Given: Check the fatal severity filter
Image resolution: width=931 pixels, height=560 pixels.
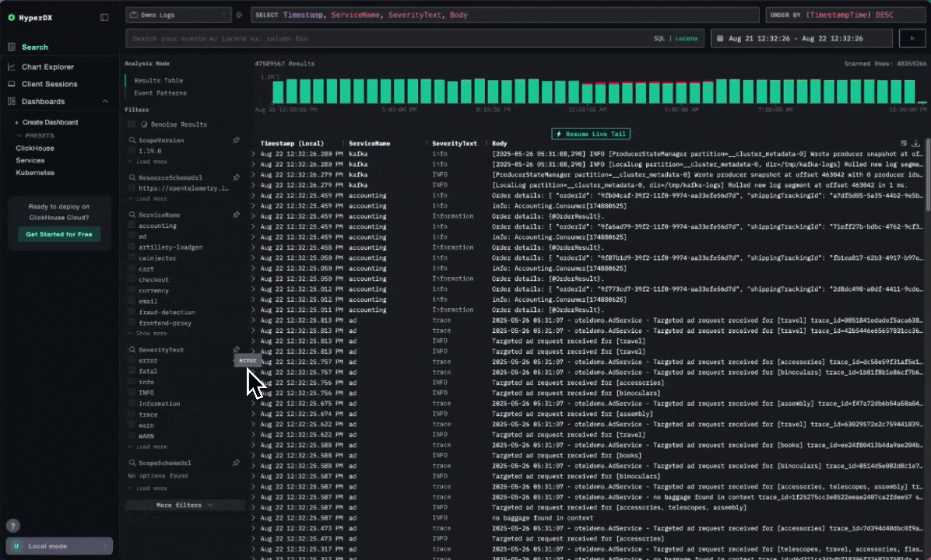Looking at the screenshot, I should pyautogui.click(x=132, y=372).
